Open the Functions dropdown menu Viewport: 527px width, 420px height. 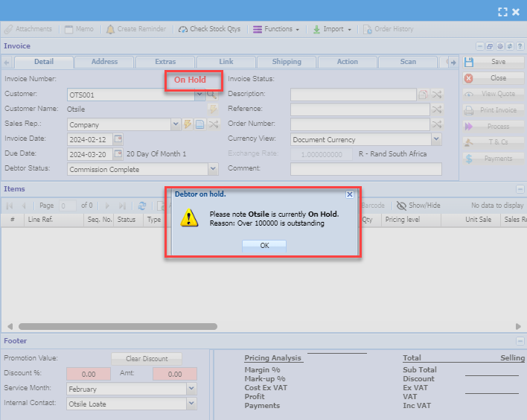click(x=276, y=30)
